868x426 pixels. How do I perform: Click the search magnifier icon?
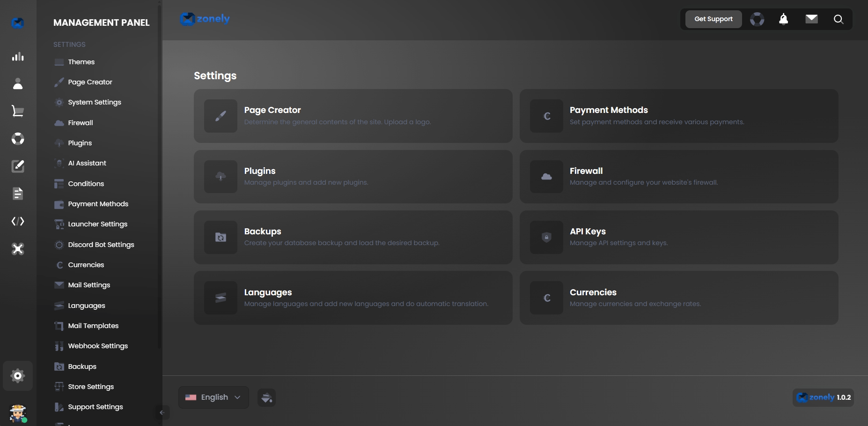click(839, 19)
